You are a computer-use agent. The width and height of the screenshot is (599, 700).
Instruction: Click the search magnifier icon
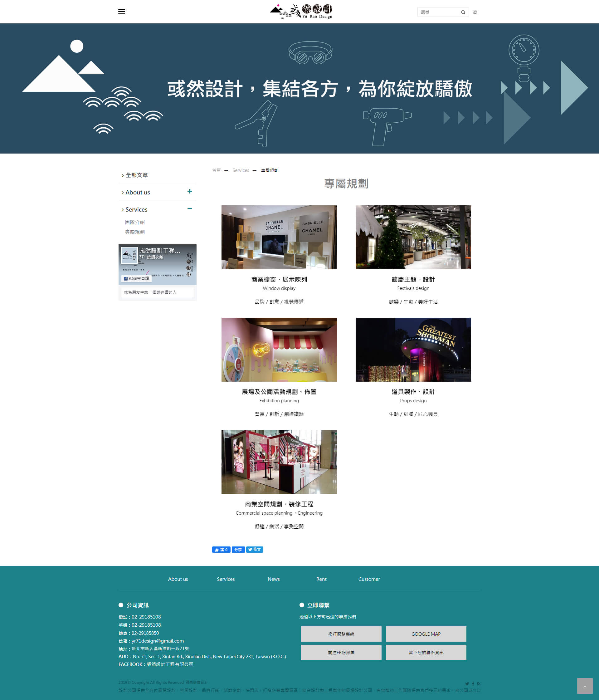[x=464, y=11]
